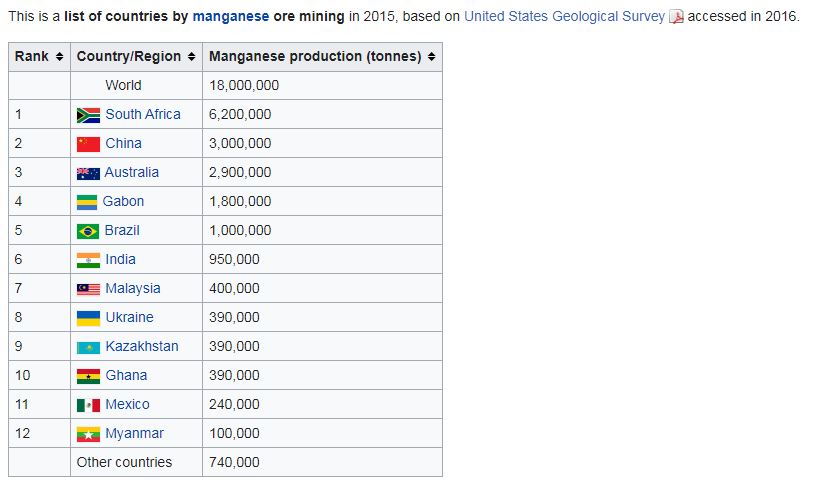Screen dimensions: 816x484
Task: Click the South Africa flag icon
Action: click(88, 115)
